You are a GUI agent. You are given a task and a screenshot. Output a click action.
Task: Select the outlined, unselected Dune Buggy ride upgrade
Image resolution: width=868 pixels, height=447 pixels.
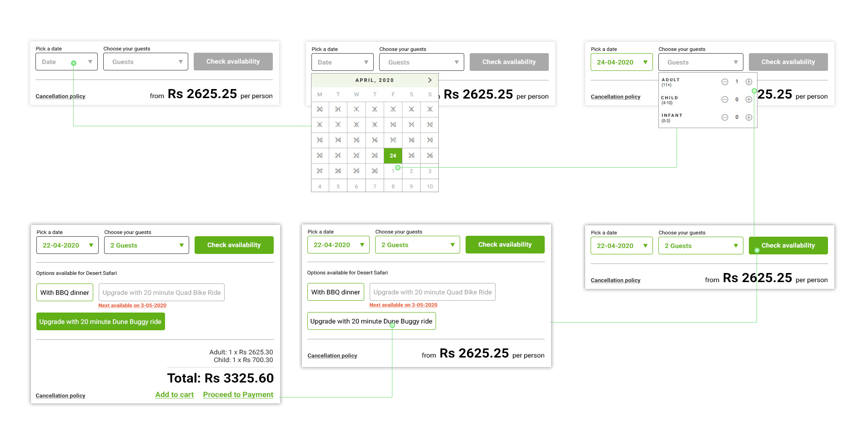[371, 321]
